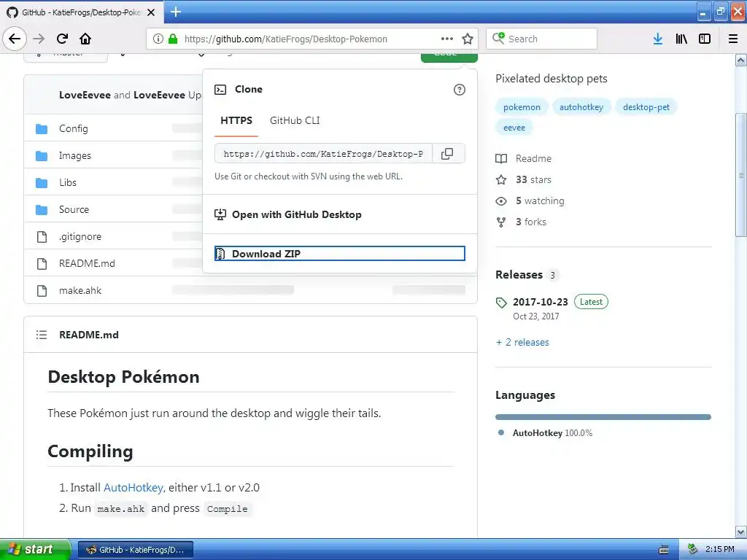Image resolution: width=747 pixels, height=560 pixels.
Task: Open a new browser tab
Action: pyautogui.click(x=176, y=12)
